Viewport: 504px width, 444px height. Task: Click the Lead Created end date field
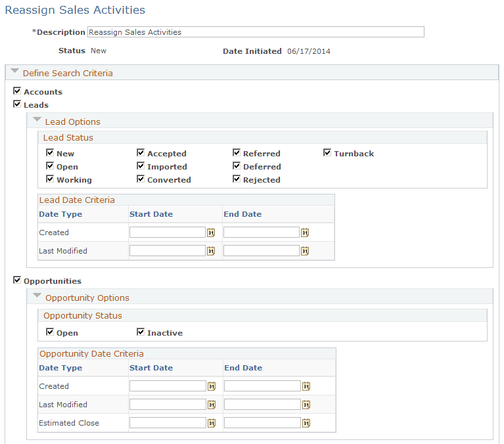click(262, 233)
